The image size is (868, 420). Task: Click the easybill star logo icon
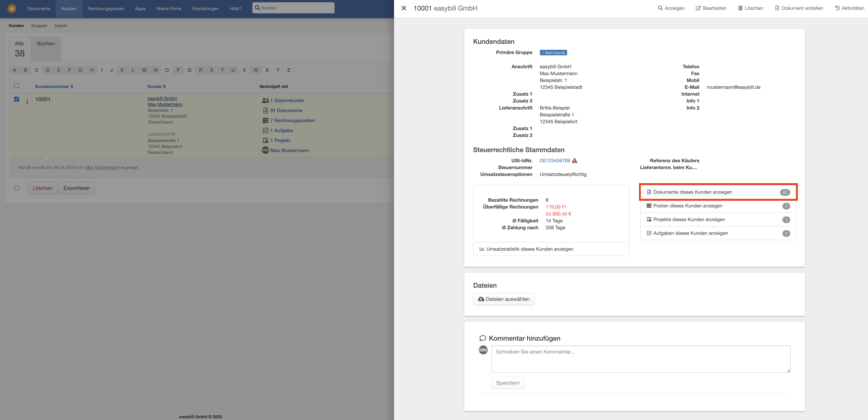[x=12, y=9]
